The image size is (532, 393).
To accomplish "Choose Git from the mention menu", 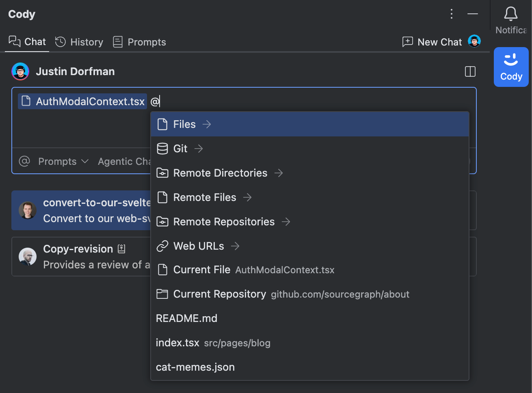I will point(310,149).
